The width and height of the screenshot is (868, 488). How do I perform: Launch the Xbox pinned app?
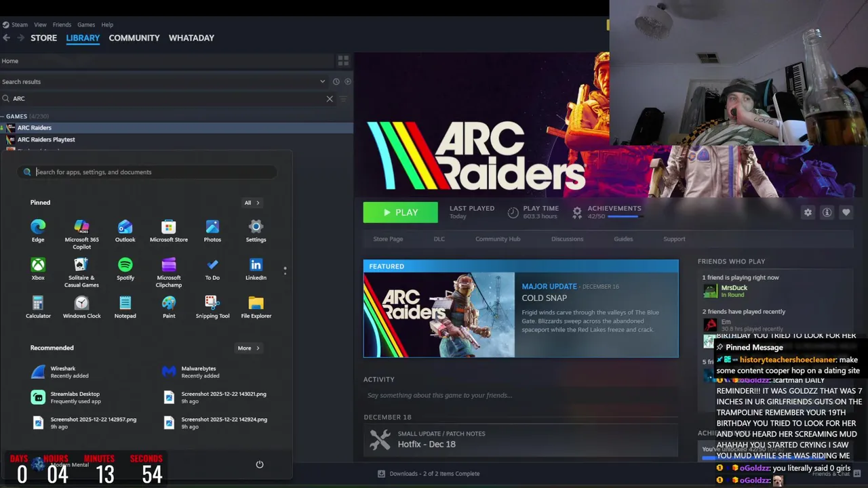[x=38, y=268]
